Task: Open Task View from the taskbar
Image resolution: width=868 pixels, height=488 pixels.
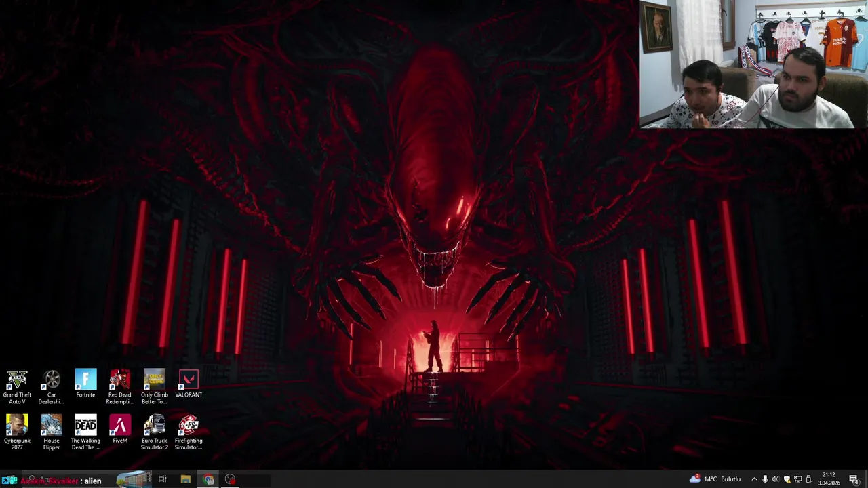Action: pos(163,479)
